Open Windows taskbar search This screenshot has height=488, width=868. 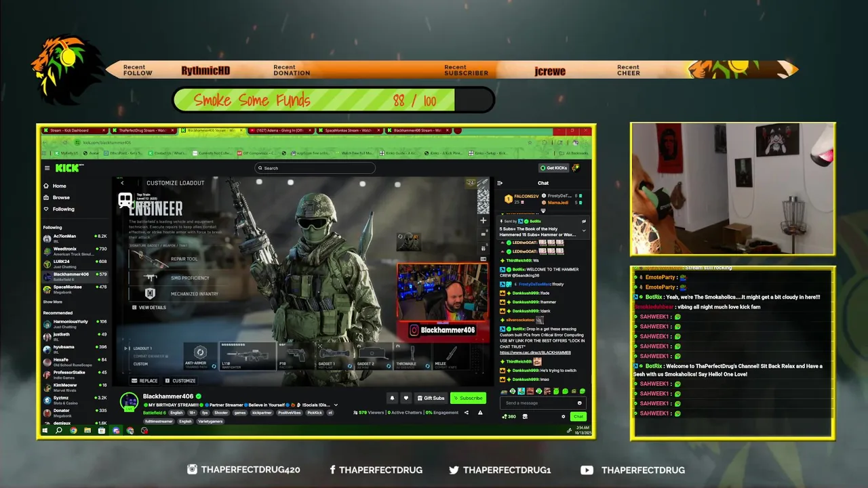click(59, 430)
